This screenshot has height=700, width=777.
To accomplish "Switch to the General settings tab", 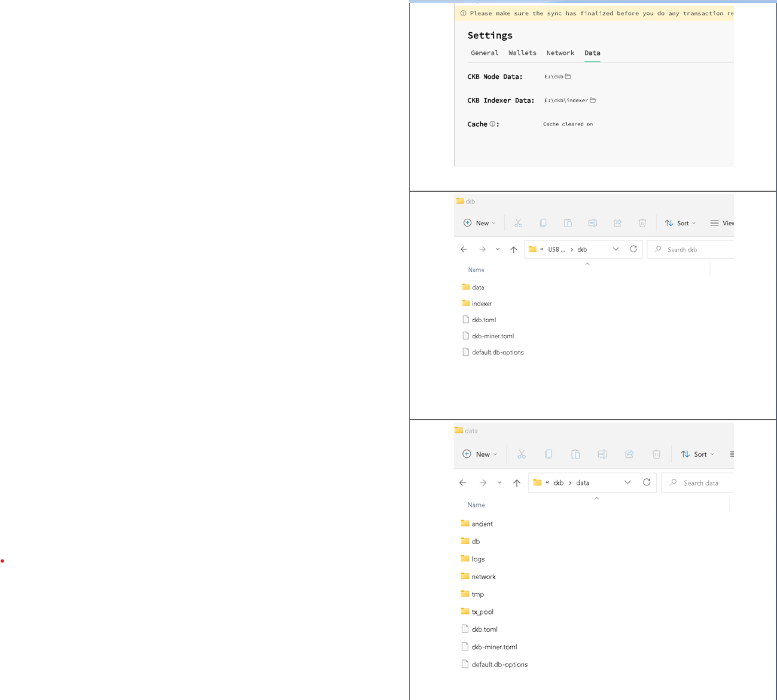I will point(485,53).
